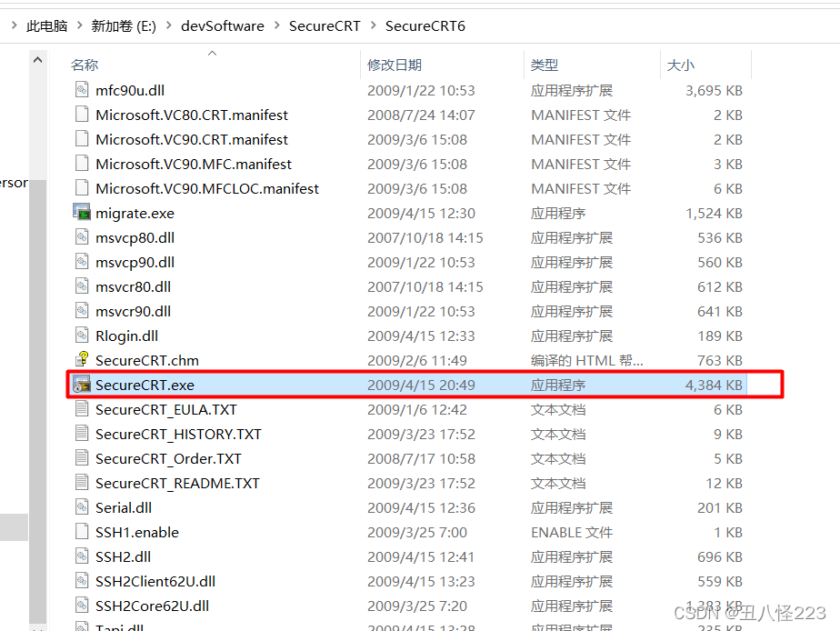Screen dimensions: 840x631
Task: Click SecureCRT6 in the address breadcrumb
Action: (425, 25)
